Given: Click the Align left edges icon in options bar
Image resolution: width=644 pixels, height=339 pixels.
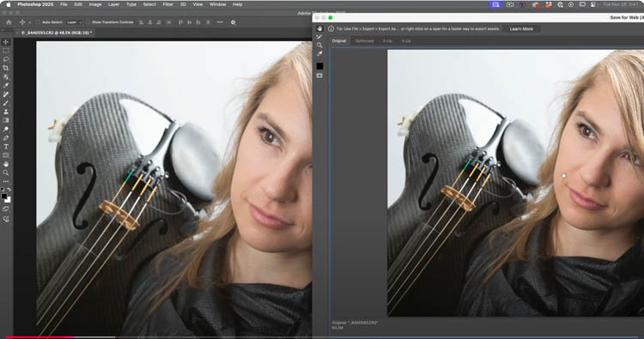Looking at the screenshot, I should tap(142, 22).
